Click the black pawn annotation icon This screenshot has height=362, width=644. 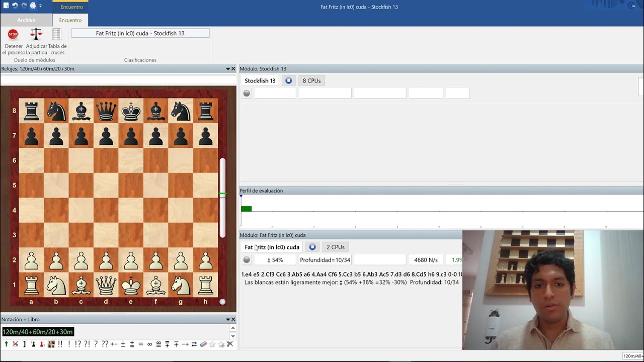(x=33, y=344)
